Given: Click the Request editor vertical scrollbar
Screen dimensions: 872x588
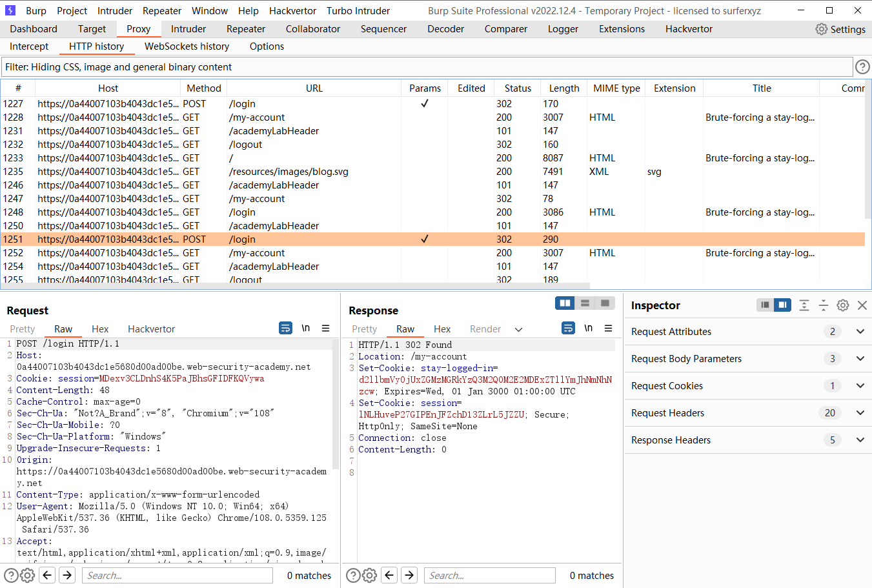Looking at the screenshot, I should [336, 403].
